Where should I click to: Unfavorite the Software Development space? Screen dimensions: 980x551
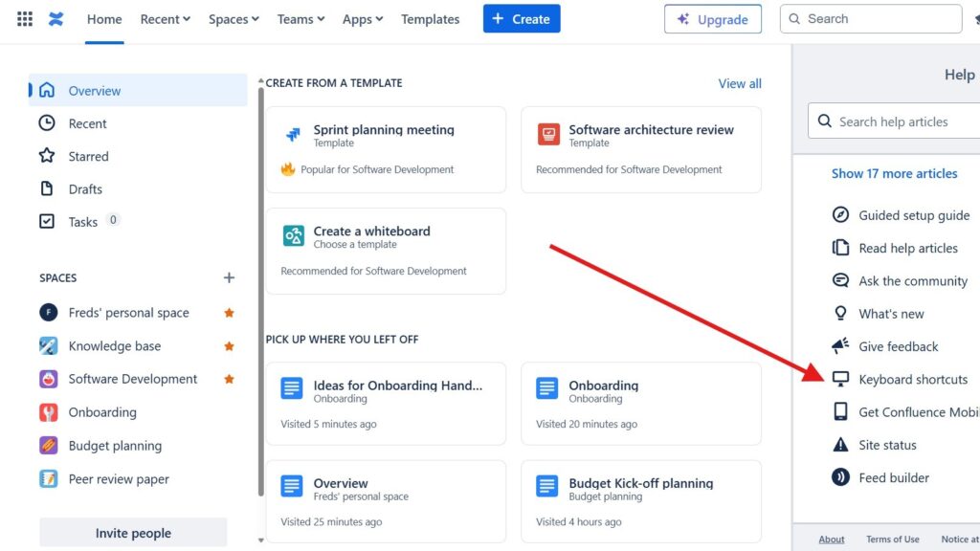[229, 379]
